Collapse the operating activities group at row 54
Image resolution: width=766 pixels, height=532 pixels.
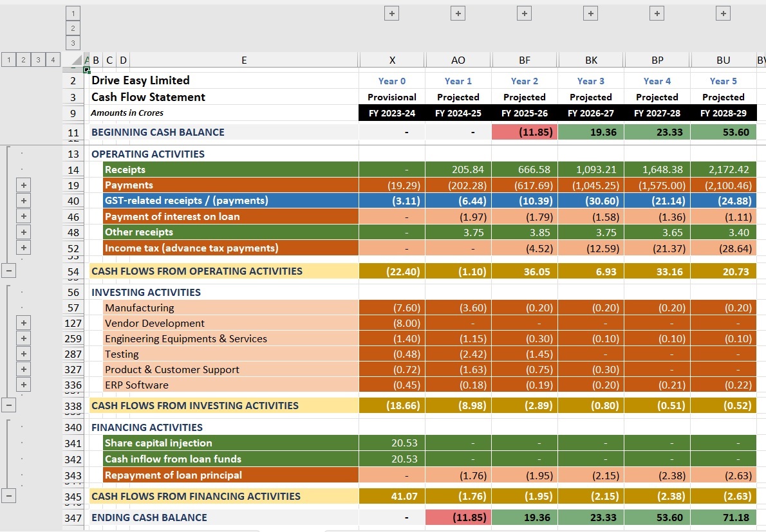[x=8, y=271]
